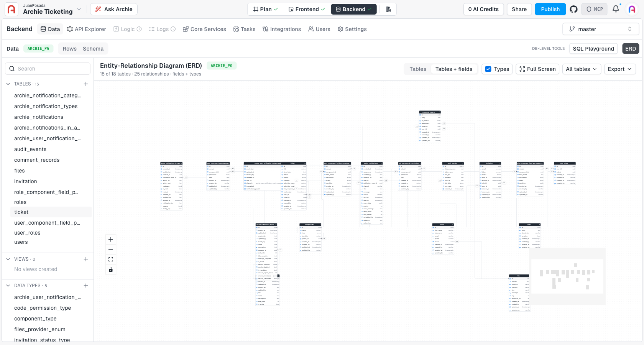
Task: Toggle the Types checkbox
Action: [488, 69]
